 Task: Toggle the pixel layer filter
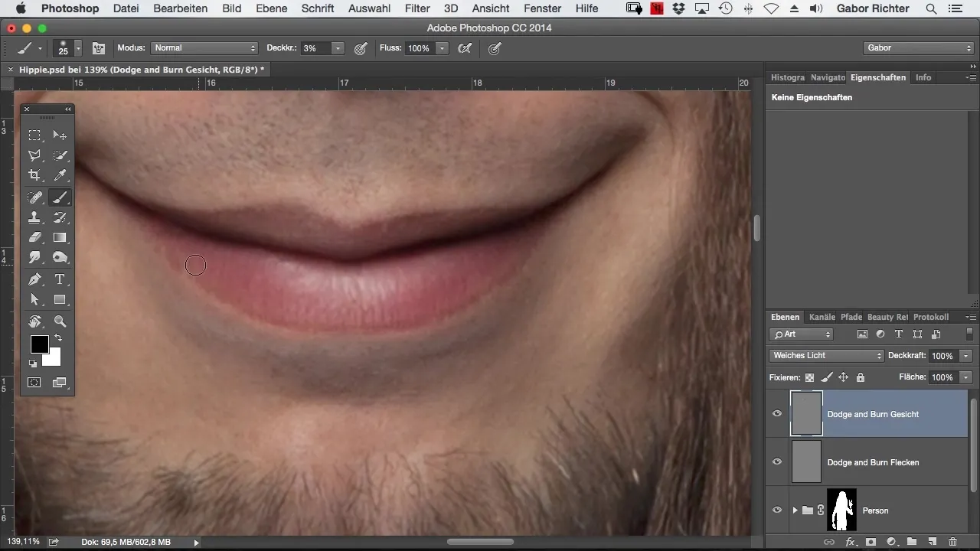point(862,334)
